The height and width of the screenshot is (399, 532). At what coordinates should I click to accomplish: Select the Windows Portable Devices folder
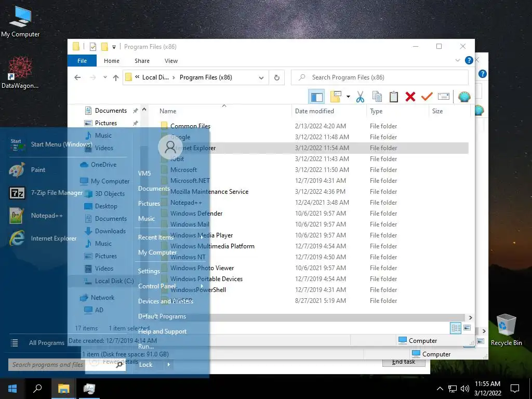pos(206,279)
